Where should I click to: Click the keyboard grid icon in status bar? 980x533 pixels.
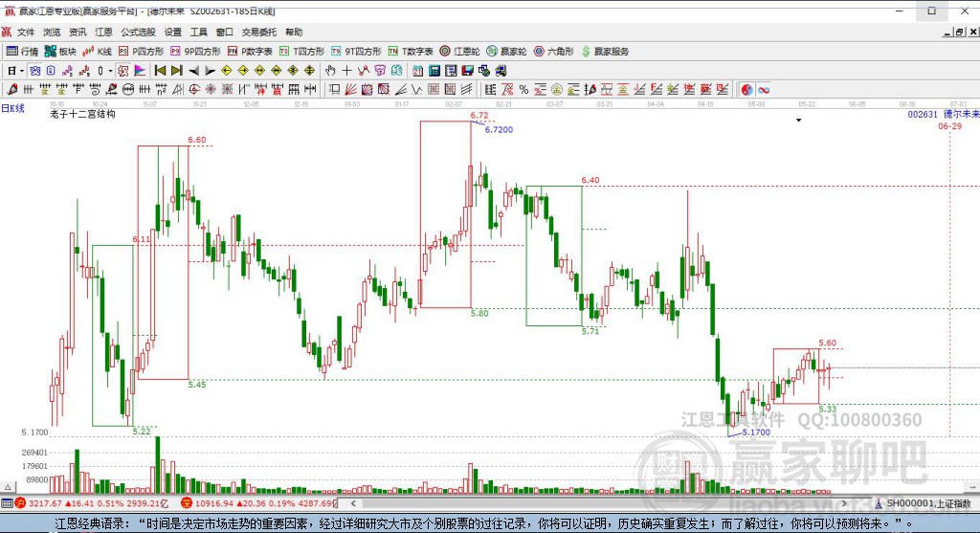click(x=7, y=503)
